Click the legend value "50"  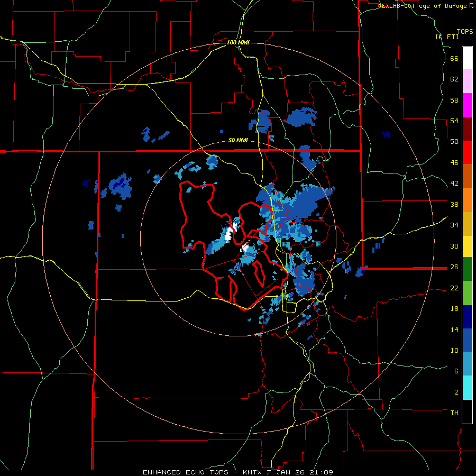[x=454, y=142]
